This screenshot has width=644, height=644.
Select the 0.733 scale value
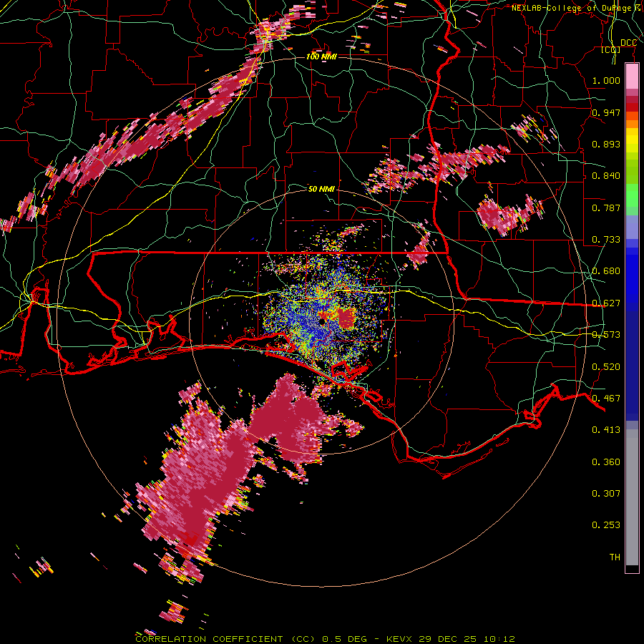(606, 240)
